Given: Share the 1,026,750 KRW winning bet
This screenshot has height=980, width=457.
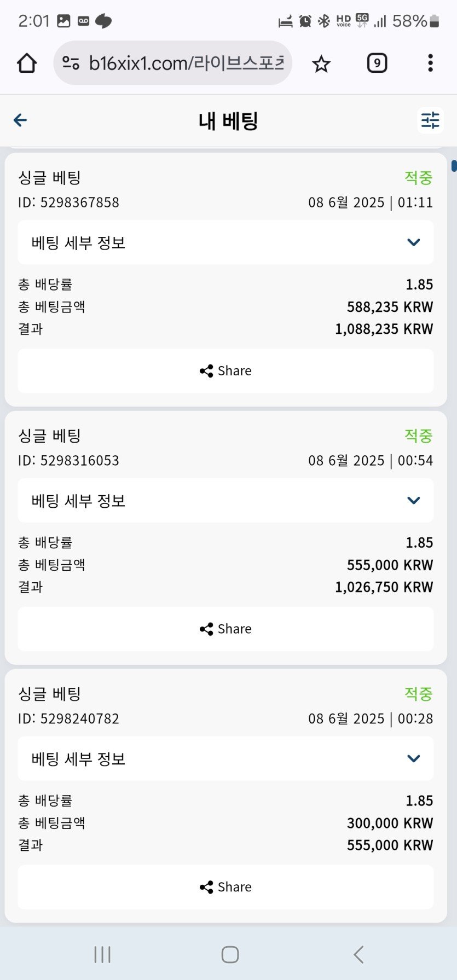Looking at the screenshot, I should pyautogui.click(x=225, y=629).
